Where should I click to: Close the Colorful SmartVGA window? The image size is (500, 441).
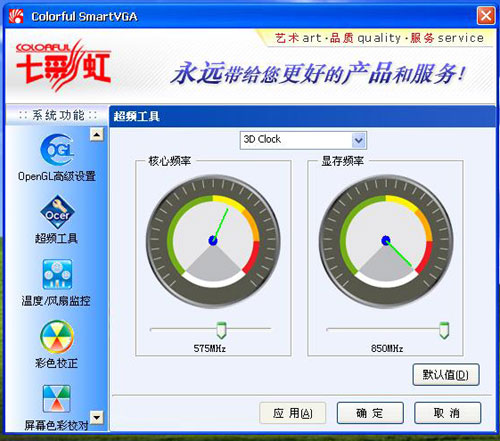click(486, 16)
